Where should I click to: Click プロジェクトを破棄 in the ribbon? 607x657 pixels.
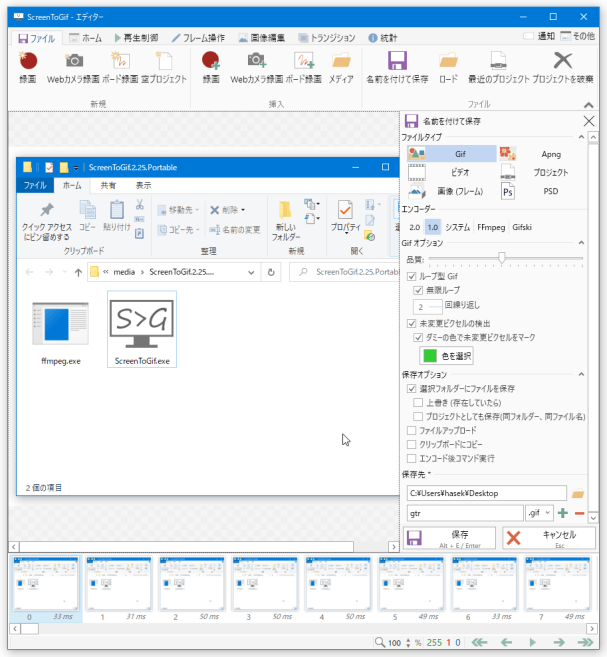(562, 67)
